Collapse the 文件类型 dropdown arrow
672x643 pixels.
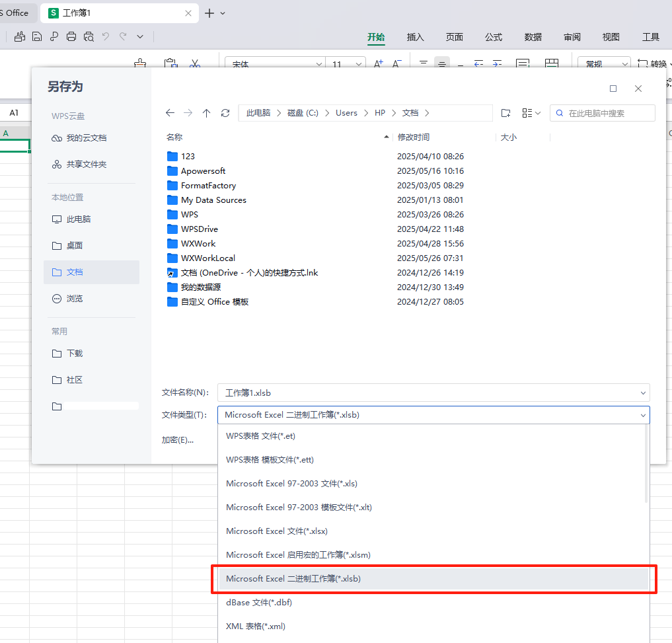point(643,416)
